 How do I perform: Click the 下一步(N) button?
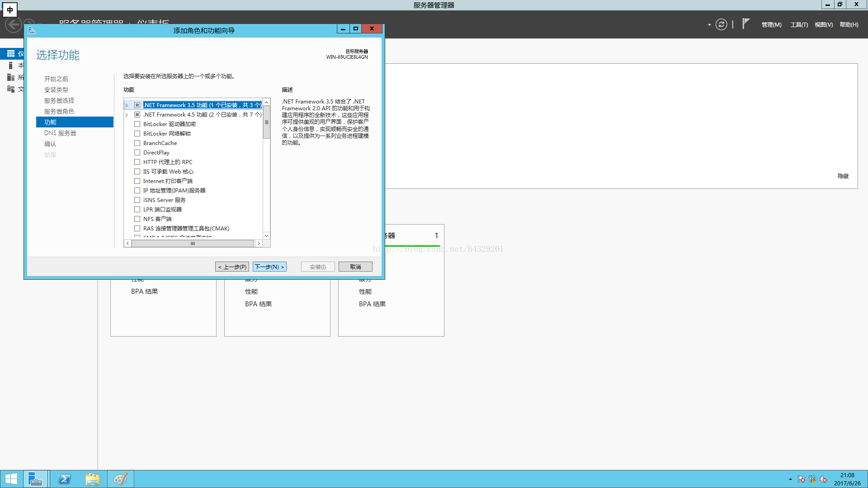(269, 267)
